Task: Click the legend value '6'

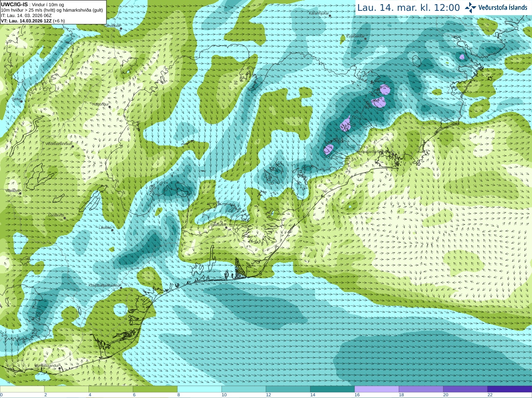Action: tap(134, 395)
